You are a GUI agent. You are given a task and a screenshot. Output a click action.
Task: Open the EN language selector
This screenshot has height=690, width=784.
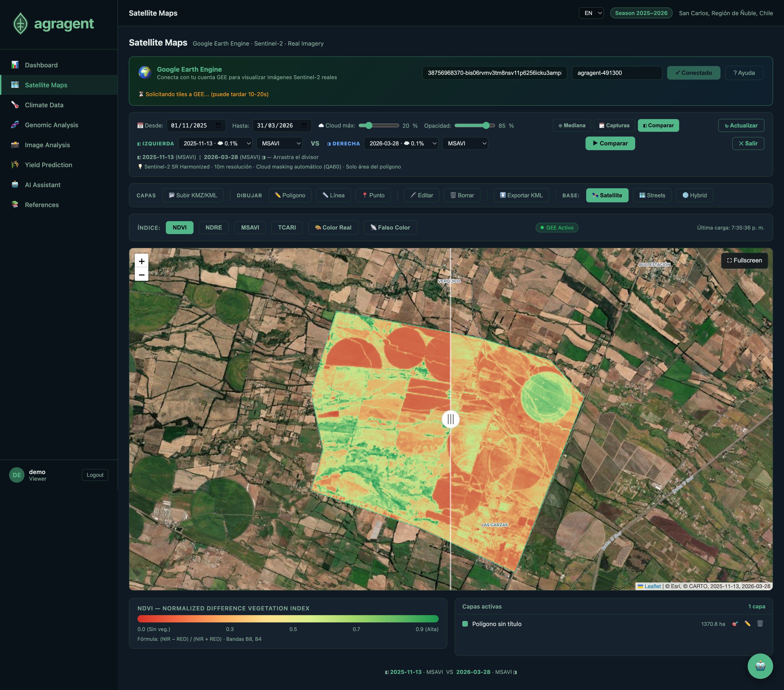point(591,13)
